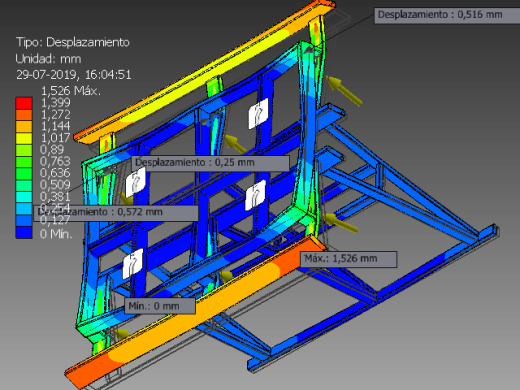Image resolution: width=520 pixels, height=390 pixels.
Task: Click the Mín.: 0 mm label
Action: click(x=160, y=306)
